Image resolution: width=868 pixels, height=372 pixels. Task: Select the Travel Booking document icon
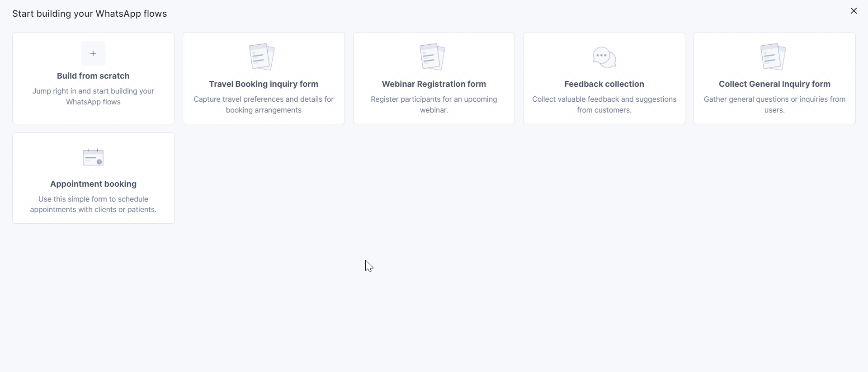[x=262, y=57]
